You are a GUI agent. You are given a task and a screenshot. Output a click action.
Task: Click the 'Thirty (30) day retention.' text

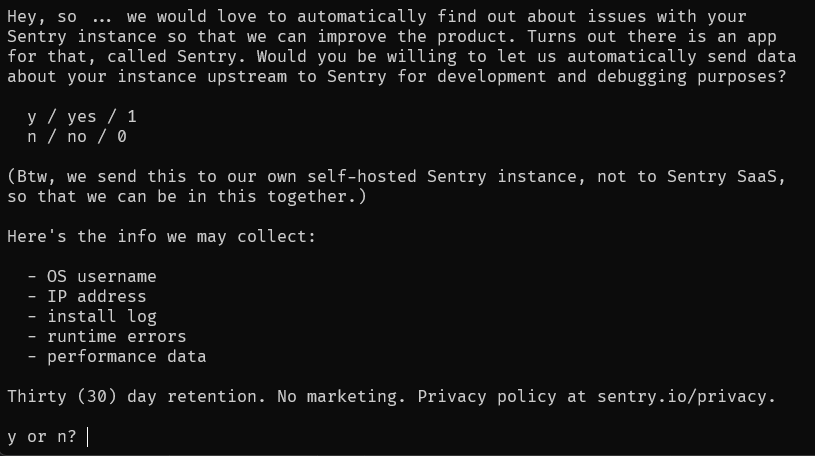[136, 397]
